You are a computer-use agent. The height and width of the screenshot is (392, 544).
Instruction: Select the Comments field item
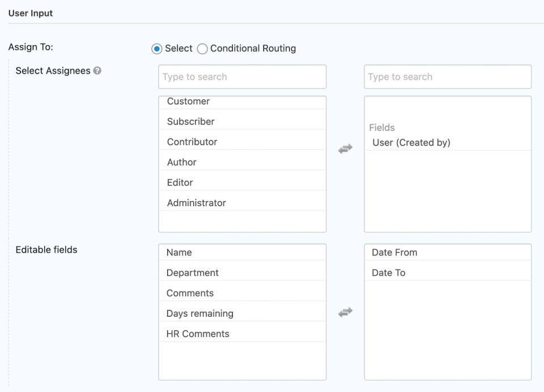pyautogui.click(x=190, y=293)
